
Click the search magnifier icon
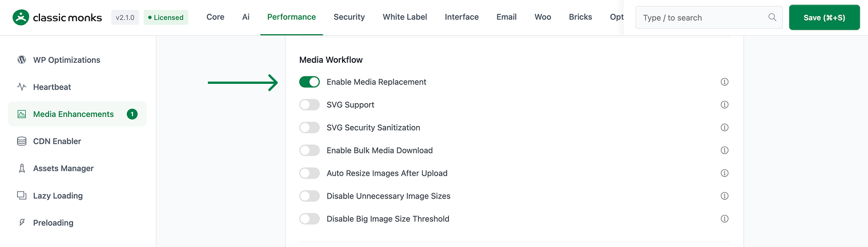tap(773, 17)
